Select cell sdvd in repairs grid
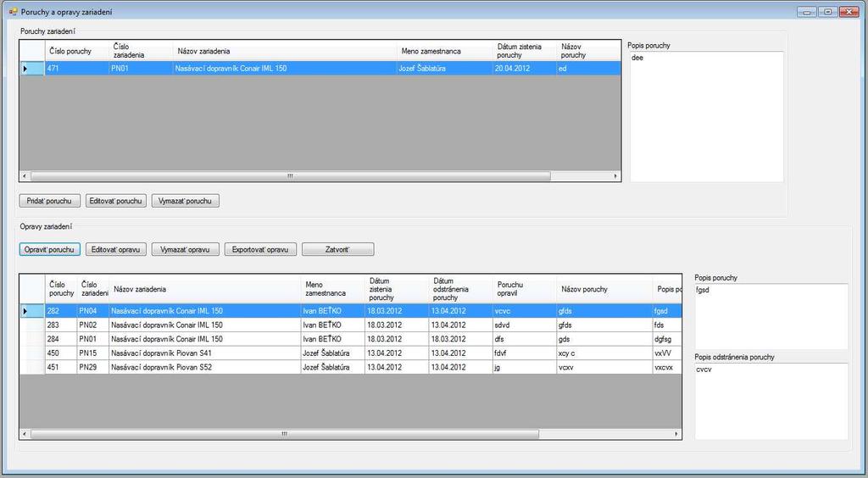Viewport: 868px width, 478px height. tap(525, 325)
